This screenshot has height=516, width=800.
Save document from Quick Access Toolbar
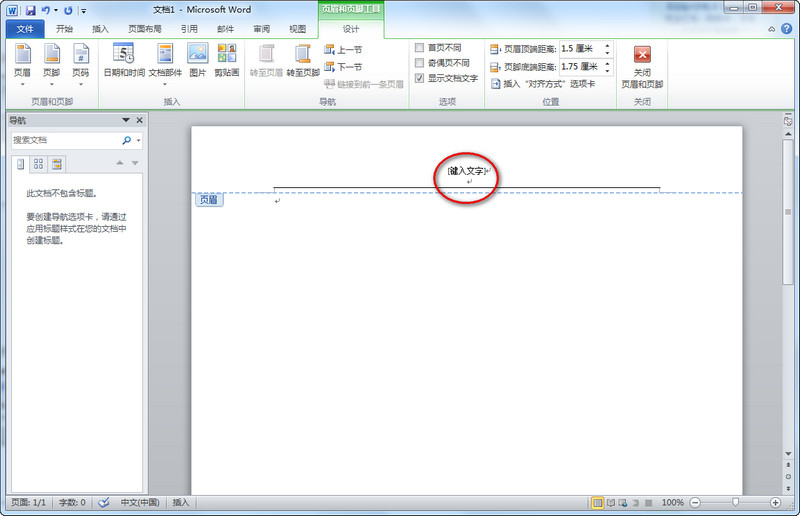pyautogui.click(x=30, y=10)
